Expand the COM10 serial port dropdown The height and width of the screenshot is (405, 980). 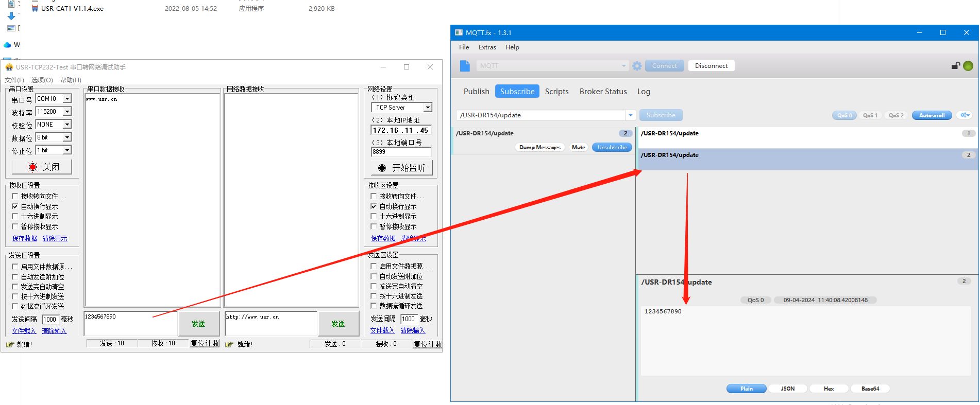pyautogui.click(x=67, y=99)
